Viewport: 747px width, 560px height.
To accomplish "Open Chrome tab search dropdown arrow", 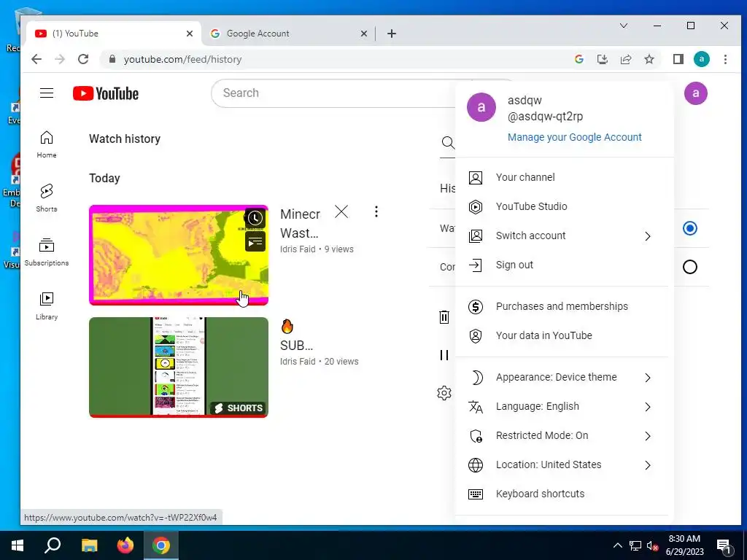I will (623, 26).
